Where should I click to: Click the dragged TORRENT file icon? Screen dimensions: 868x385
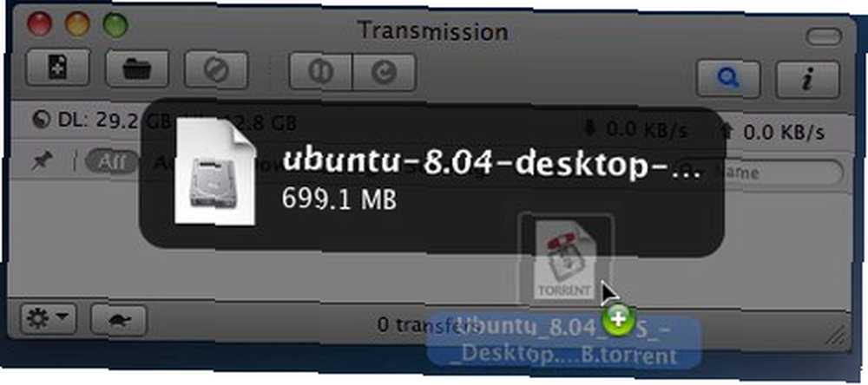tap(565, 260)
